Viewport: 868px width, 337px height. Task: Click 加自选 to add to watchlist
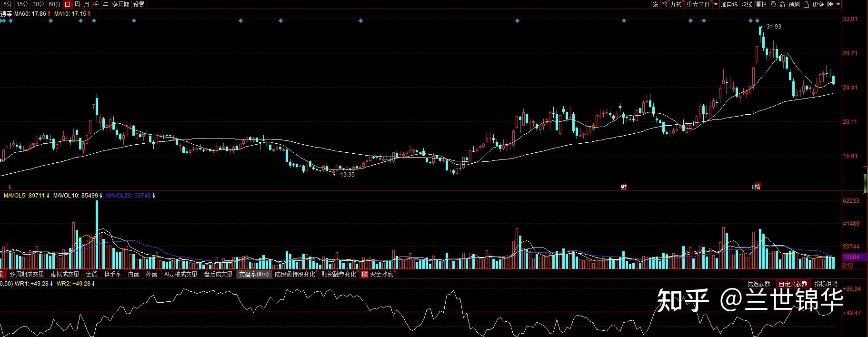pyautogui.click(x=729, y=4)
